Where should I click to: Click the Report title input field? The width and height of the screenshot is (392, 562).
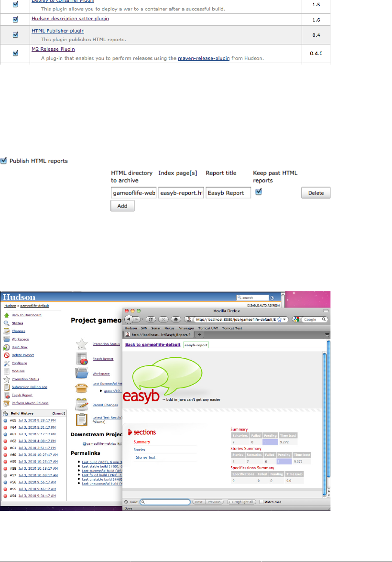(228, 193)
